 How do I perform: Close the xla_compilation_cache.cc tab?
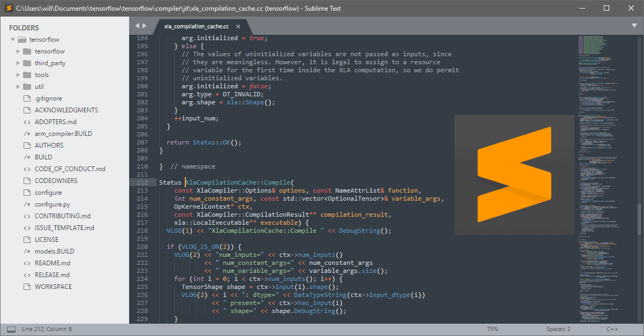coord(238,26)
